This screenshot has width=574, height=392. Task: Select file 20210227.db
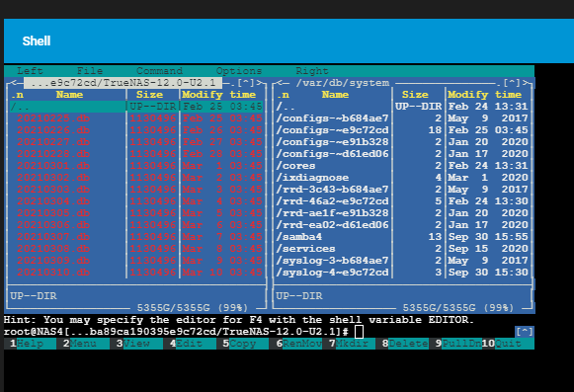pos(136,142)
